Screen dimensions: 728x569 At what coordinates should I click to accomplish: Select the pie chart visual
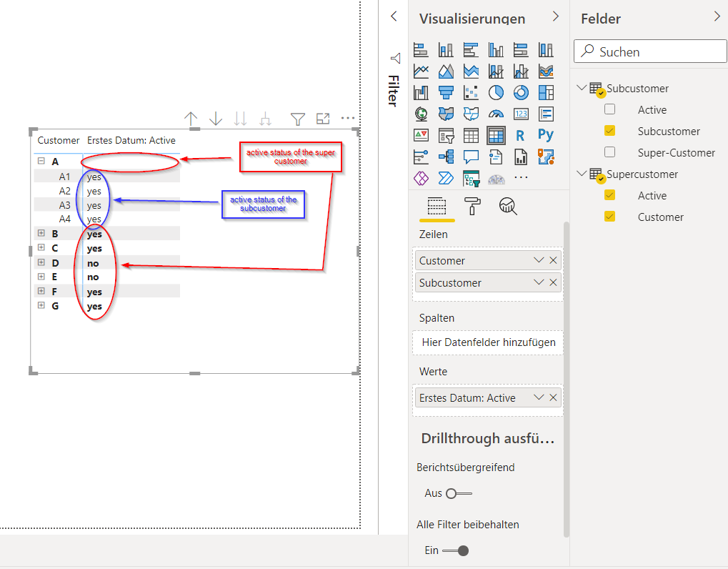pos(496,92)
